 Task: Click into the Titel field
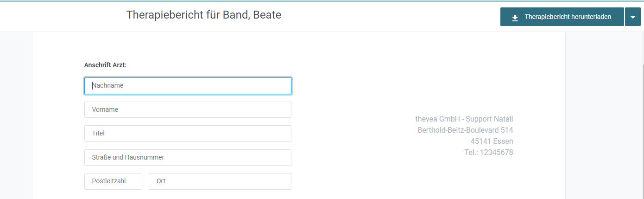pos(188,133)
